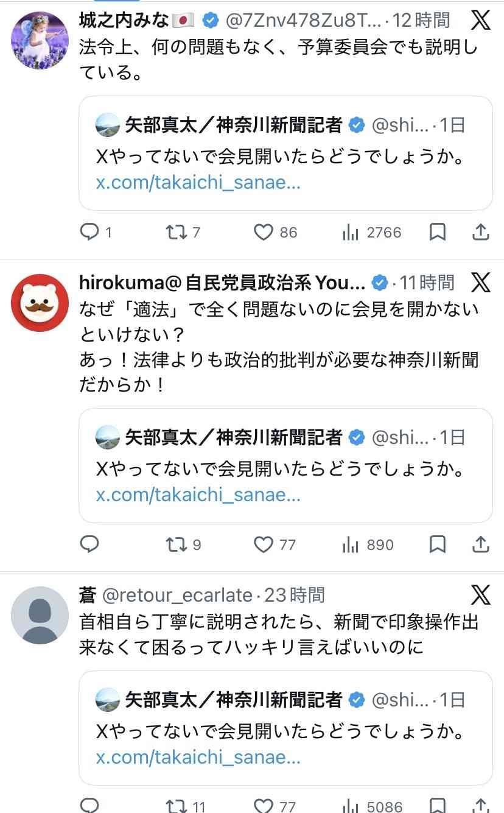Share 城之内みな's post
This screenshot has width=504, height=813.
tap(480, 232)
